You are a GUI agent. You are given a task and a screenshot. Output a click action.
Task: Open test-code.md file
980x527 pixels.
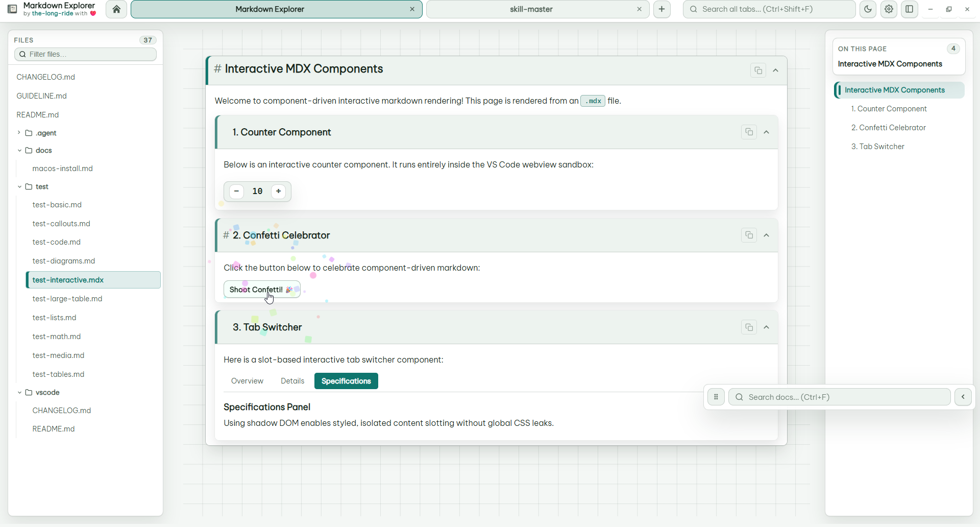click(x=56, y=242)
